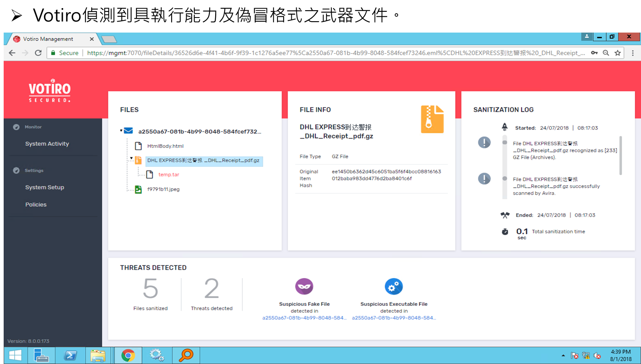Open File Explorer from the taskbar
Screen dimensions: 641x364
click(98, 355)
